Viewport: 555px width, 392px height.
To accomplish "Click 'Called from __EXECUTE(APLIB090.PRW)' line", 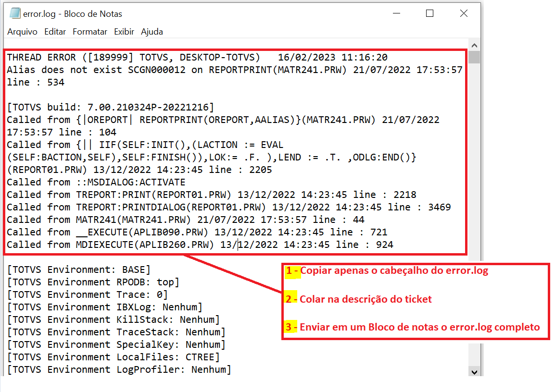I will tap(197, 232).
